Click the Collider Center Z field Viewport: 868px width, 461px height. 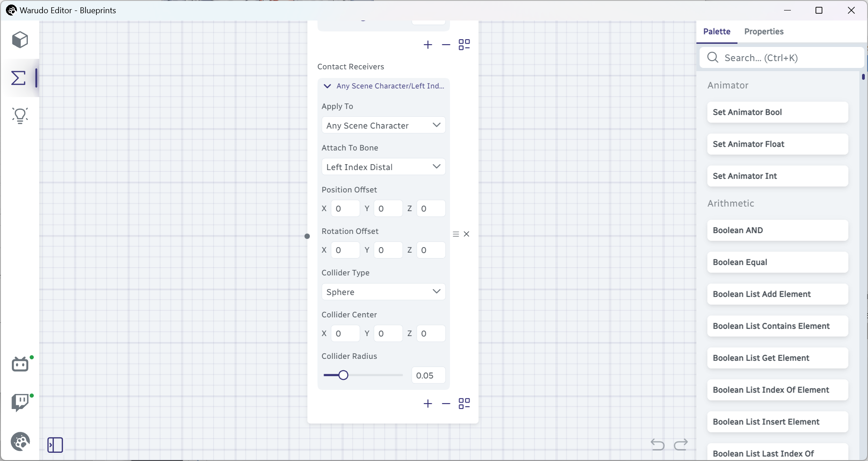pos(431,333)
